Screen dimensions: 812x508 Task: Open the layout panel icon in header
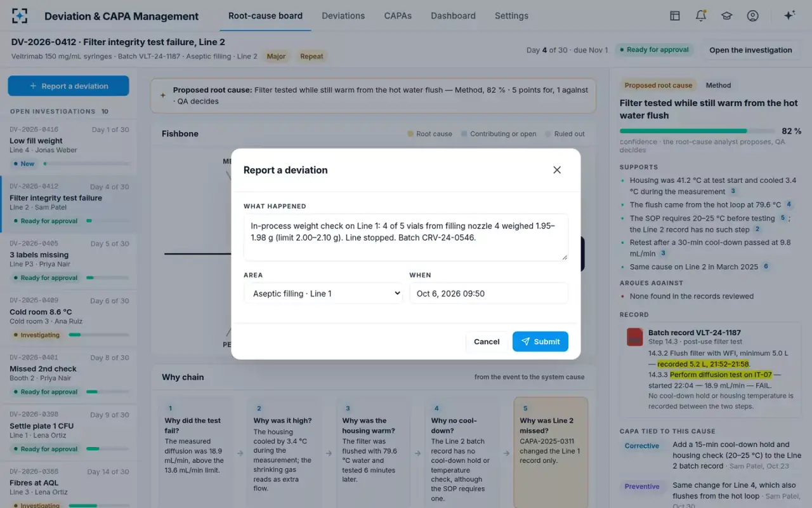pyautogui.click(x=675, y=16)
